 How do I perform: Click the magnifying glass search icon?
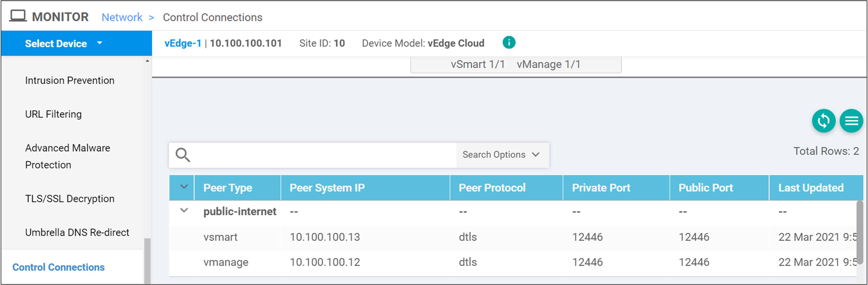(183, 155)
